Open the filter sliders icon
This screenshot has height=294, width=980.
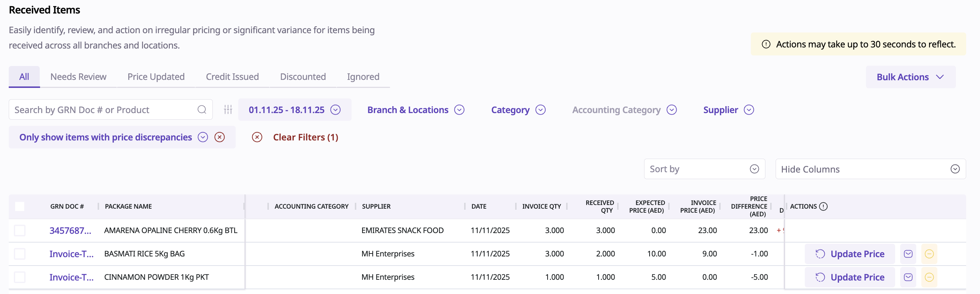(x=228, y=110)
